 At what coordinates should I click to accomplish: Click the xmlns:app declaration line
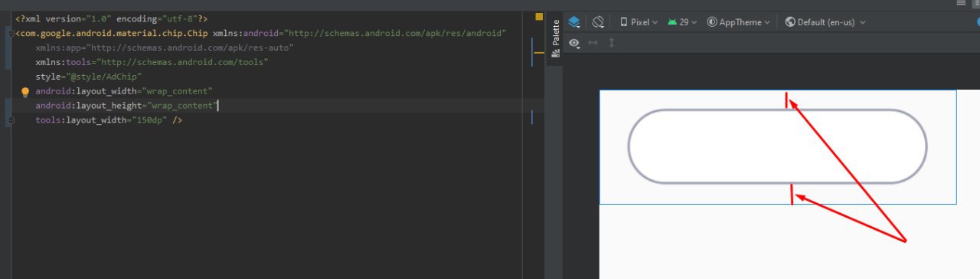point(165,48)
